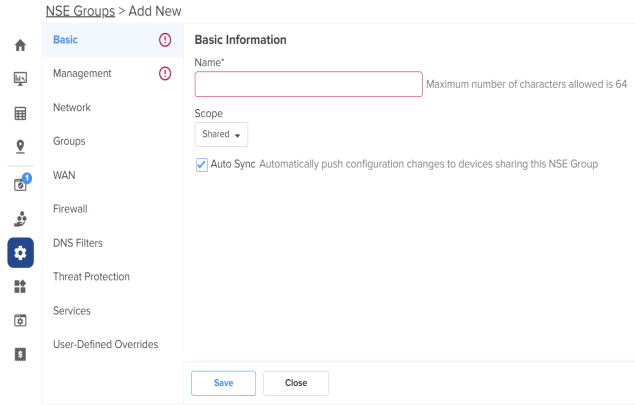Open the dollar billing icon in sidebar
Screen dimensions: 635x405
click(x=20, y=354)
